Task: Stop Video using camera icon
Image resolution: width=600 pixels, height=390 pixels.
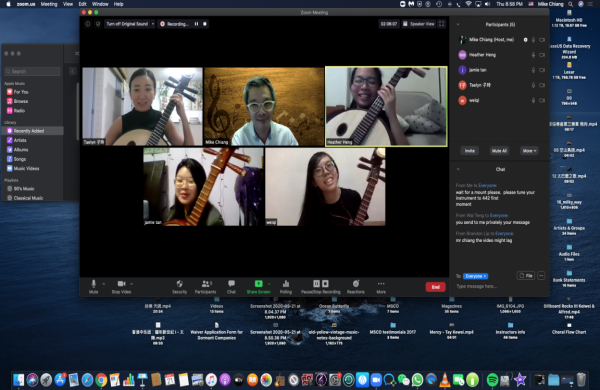Action: coord(121,286)
